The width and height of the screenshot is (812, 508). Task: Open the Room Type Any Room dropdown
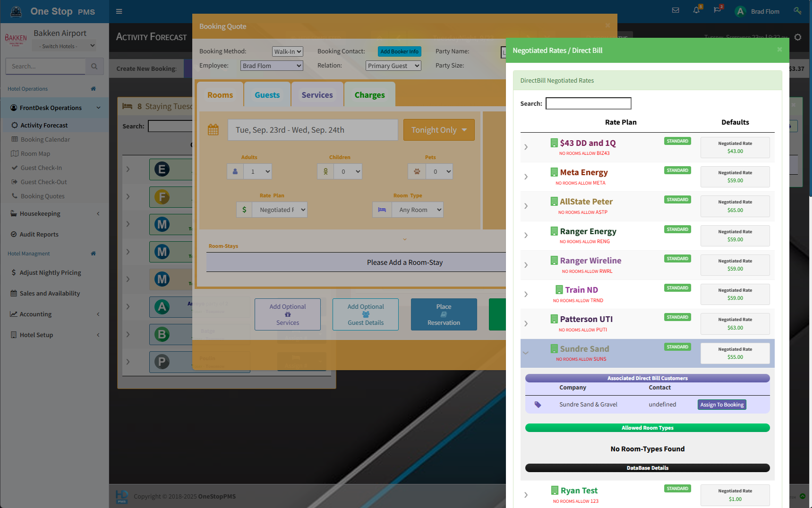pyautogui.click(x=418, y=210)
